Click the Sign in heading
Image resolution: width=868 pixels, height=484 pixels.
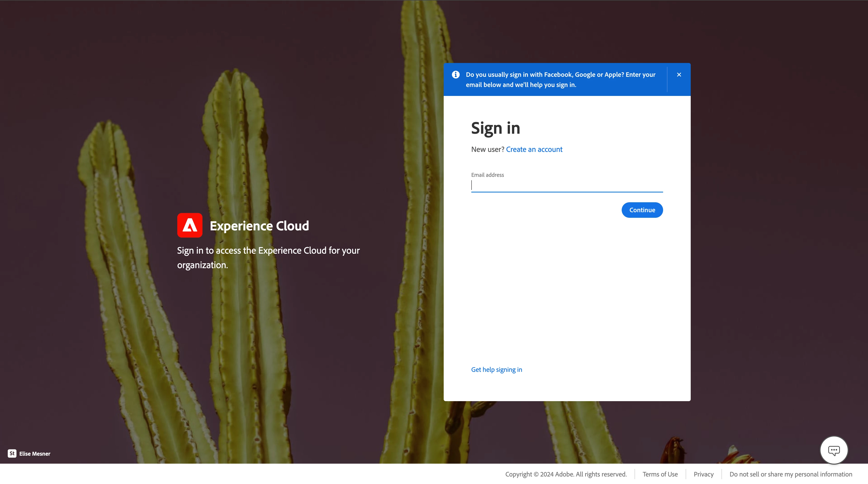pos(495,128)
